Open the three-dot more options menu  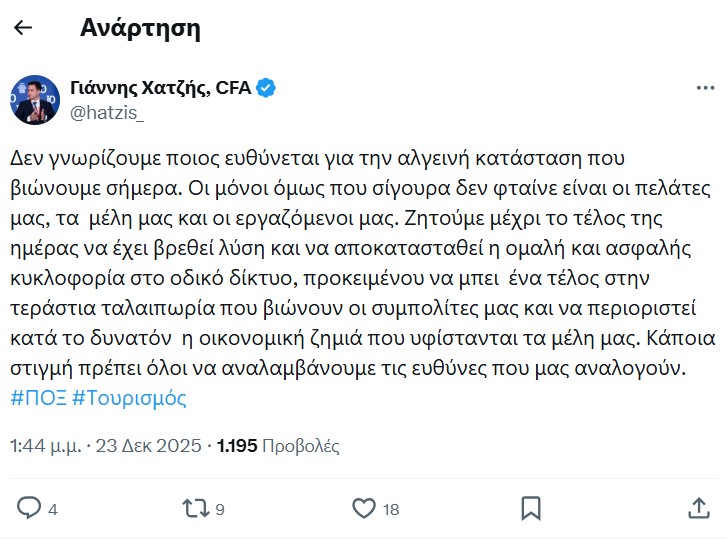pyautogui.click(x=704, y=88)
